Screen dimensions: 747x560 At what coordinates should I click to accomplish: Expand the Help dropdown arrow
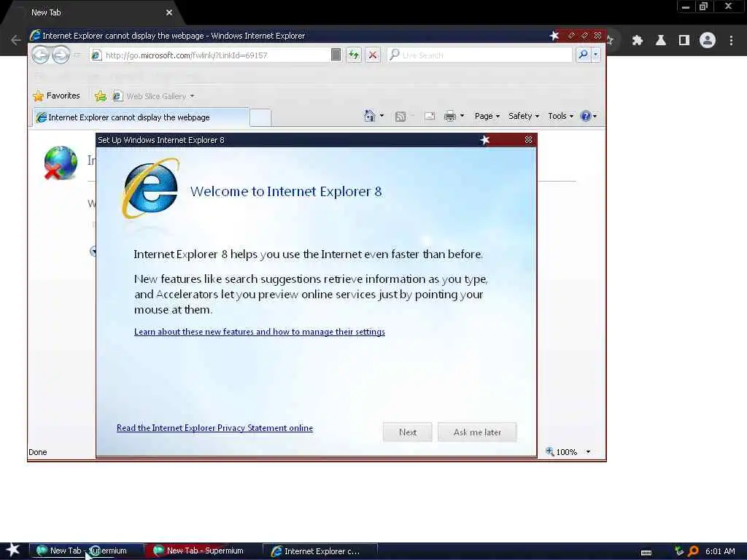[595, 116]
